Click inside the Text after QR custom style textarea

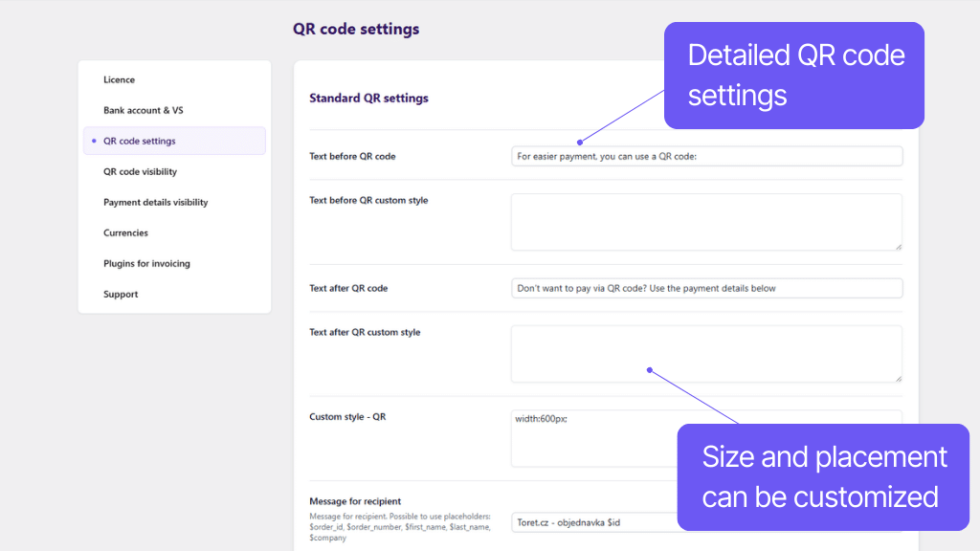pos(706,352)
